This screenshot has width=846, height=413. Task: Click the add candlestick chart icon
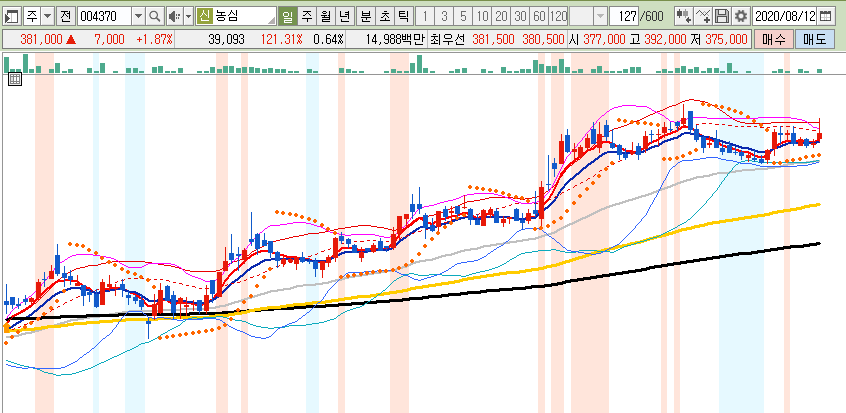(684, 16)
